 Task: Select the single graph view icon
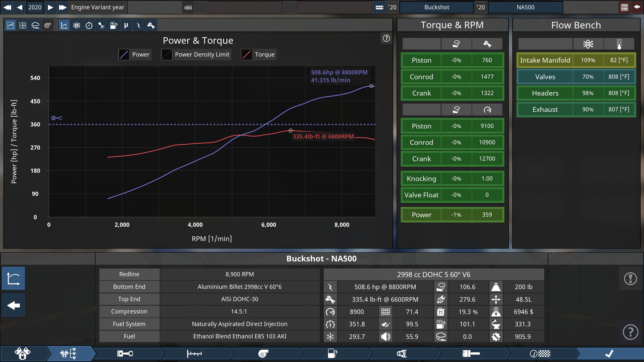coord(11,25)
